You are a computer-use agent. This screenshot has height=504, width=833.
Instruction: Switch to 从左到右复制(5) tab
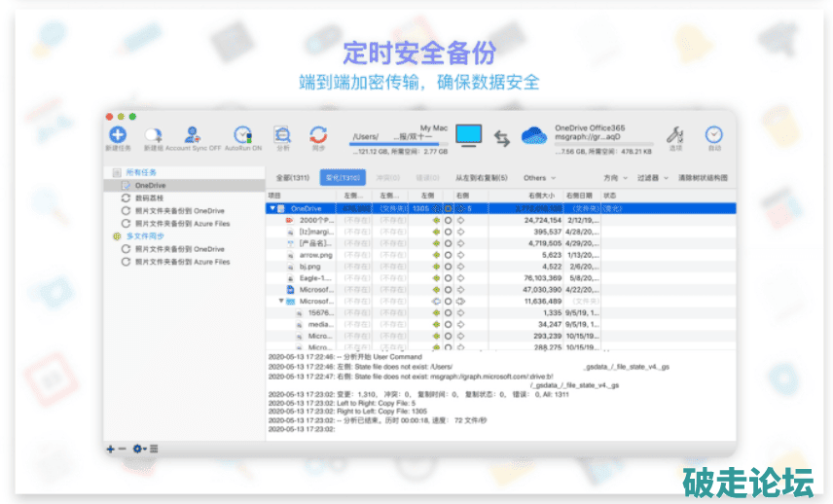(x=482, y=177)
